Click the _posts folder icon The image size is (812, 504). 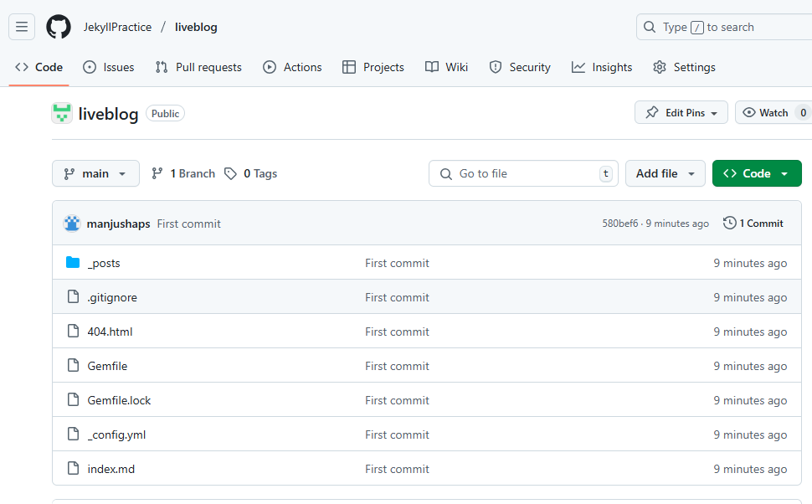click(x=73, y=263)
